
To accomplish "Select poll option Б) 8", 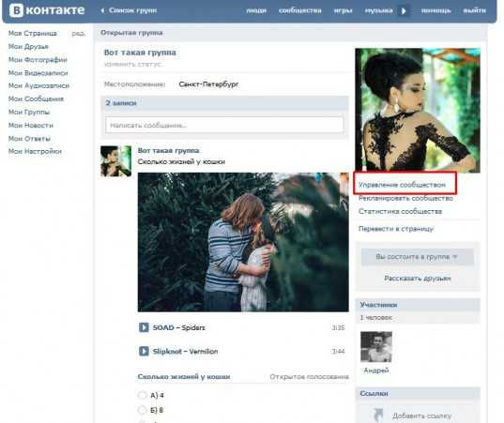I will tap(142, 410).
